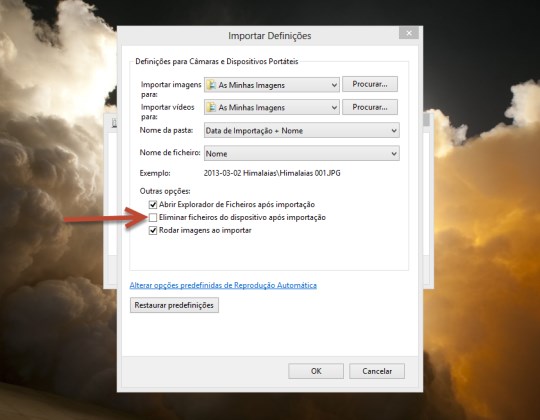Open 'Importar vídeos para' folder dropdown
The height and width of the screenshot is (420, 540).
tap(272, 107)
